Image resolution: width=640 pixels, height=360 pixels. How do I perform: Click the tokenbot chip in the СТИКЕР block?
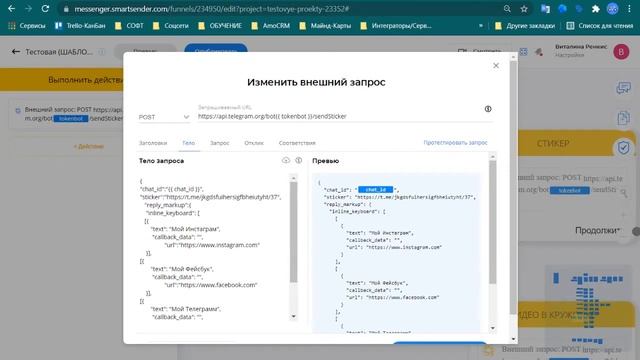click(569, 191)
